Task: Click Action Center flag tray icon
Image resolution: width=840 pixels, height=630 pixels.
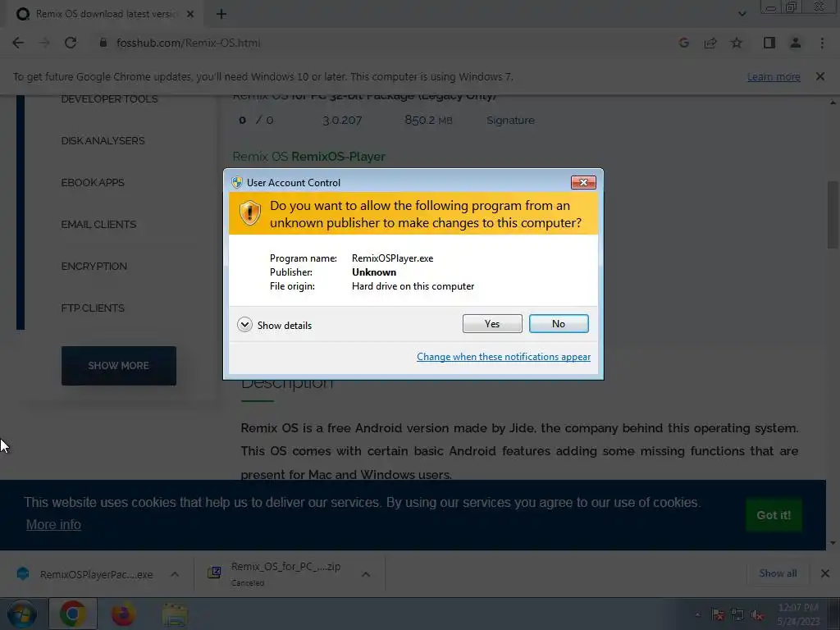Action: point(718,615)
